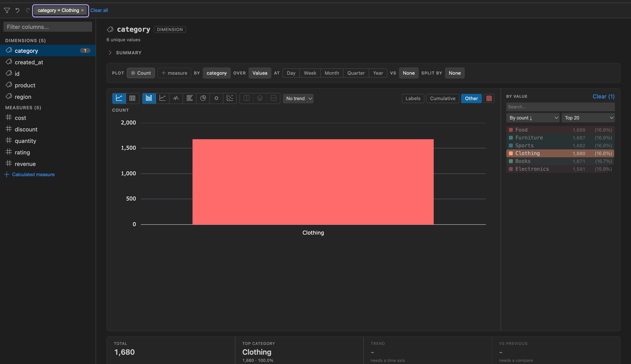Image resolution: width=631 pixels, height=364 pixels.
Task: Select the discount measure
Action: coord(48,129)
